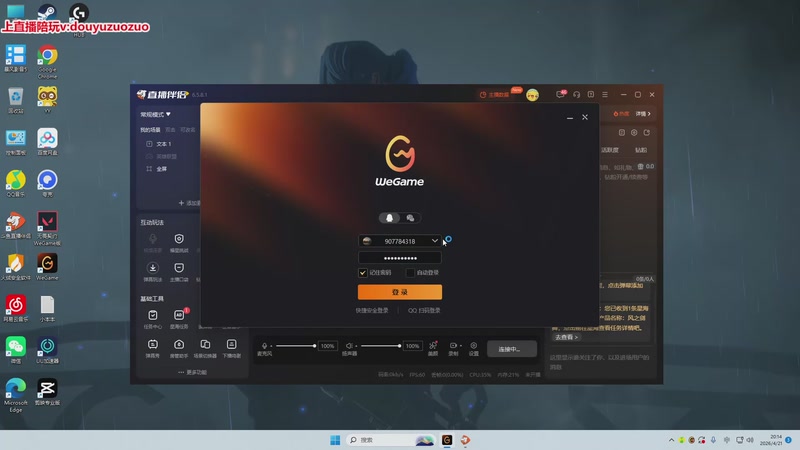Open the user avatar in title bar
This screenshot has height=450, width=800.
click(x=532, y=95)
